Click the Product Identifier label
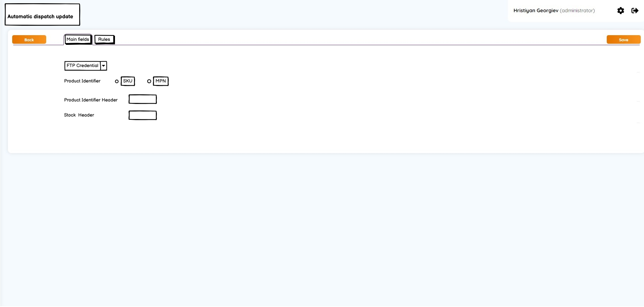The width and height of the screenshot is (644, 307). (x=82, y=81)
